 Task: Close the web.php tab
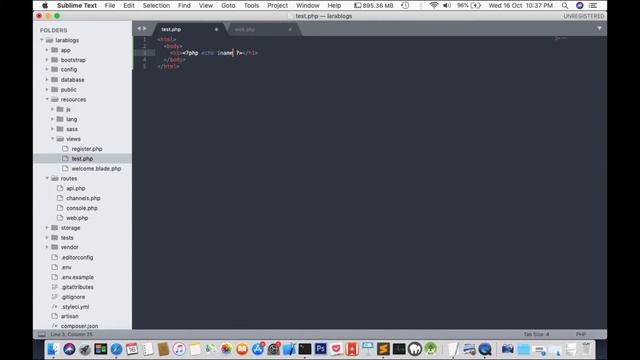[x=290, y=29]
